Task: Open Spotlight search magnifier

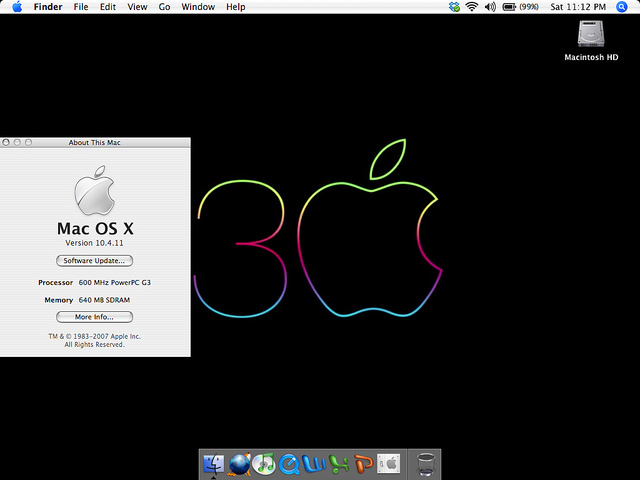Action: (622, 7)
